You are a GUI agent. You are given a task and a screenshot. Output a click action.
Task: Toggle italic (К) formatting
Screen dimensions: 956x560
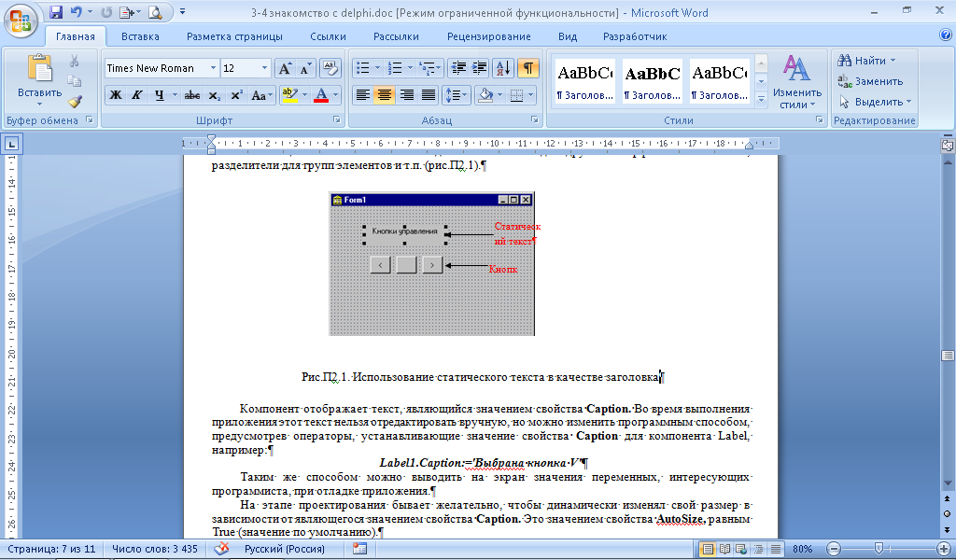pos(136,95)
